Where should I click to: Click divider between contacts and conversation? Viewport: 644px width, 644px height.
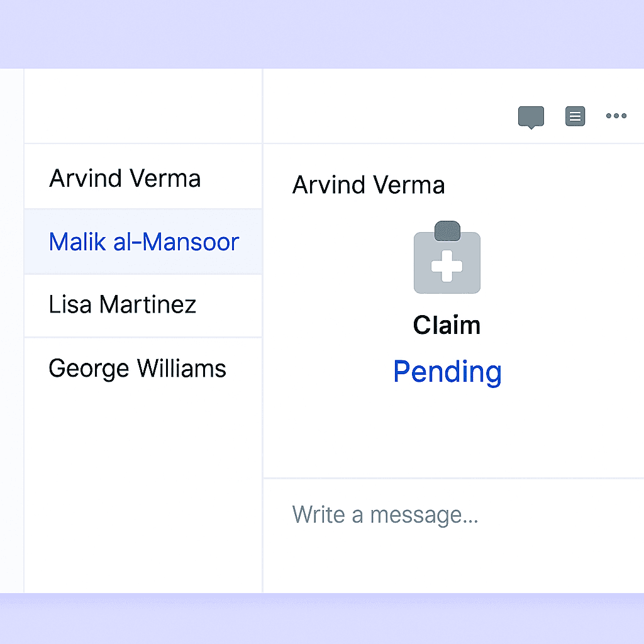(x=262, y=331)
